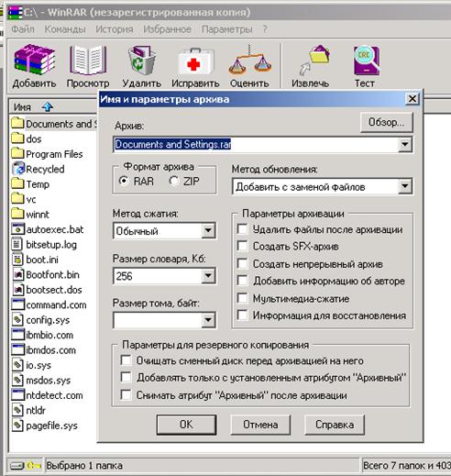Click the WinRAR title bar app icon

pos(15,12)
